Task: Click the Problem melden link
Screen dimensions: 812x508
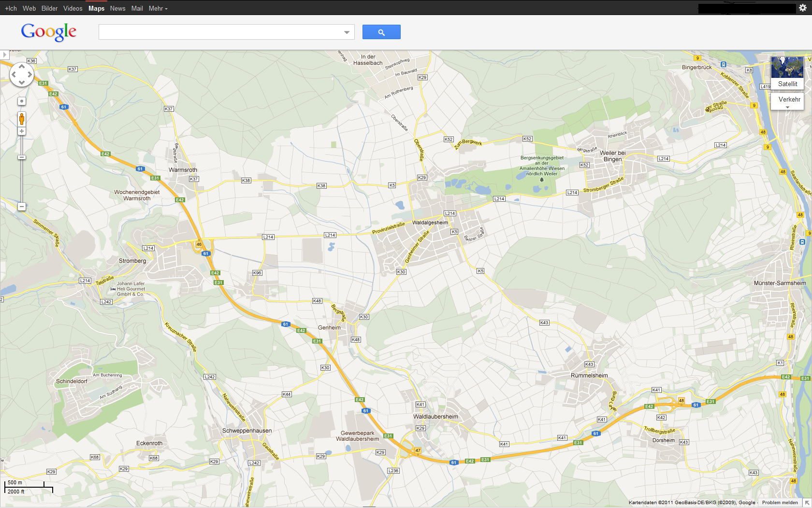Action: (x=780, y=503)
